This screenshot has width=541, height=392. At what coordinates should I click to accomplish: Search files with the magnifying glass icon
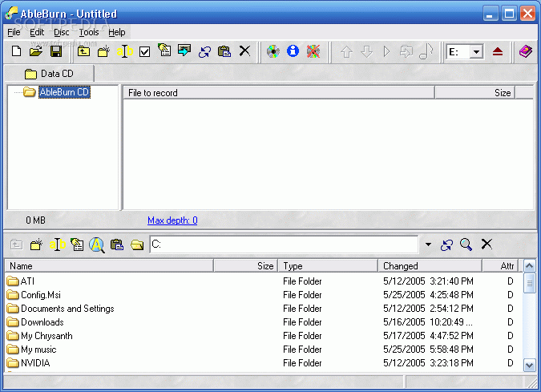coord(466,244)
